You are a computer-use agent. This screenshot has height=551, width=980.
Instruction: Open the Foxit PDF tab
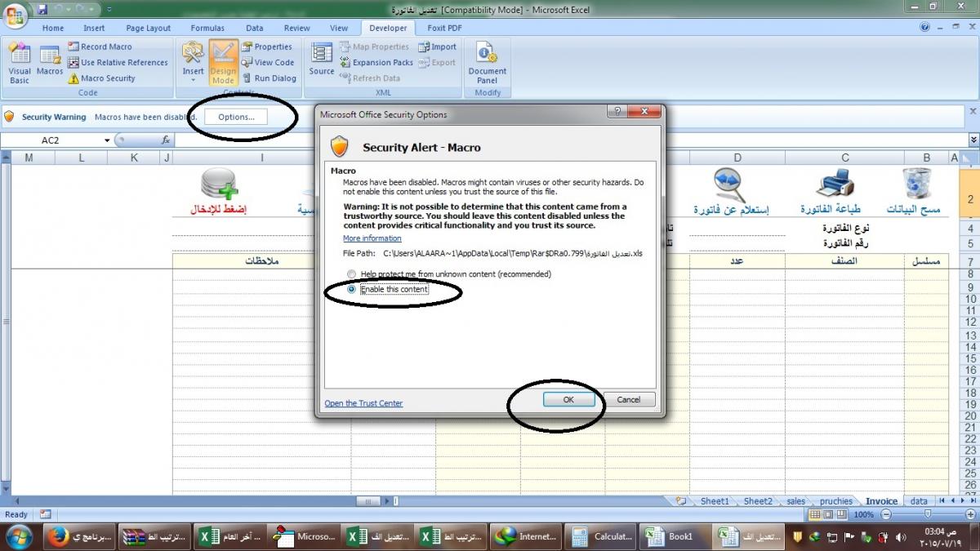point(444,28)
